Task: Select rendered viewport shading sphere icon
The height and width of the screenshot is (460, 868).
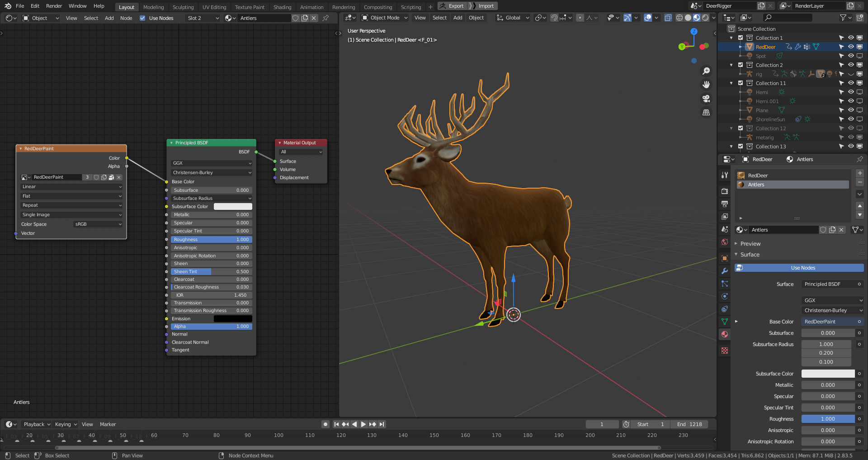Action: coord(706,18)
